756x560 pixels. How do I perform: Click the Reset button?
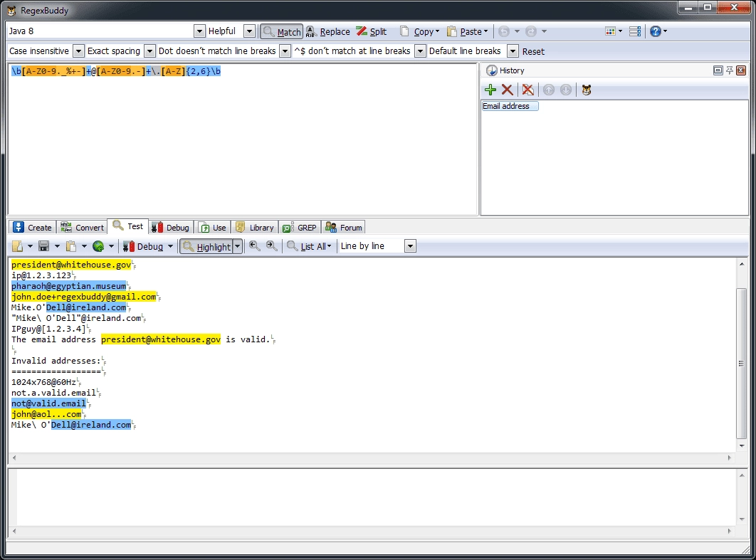click(533, 51)
